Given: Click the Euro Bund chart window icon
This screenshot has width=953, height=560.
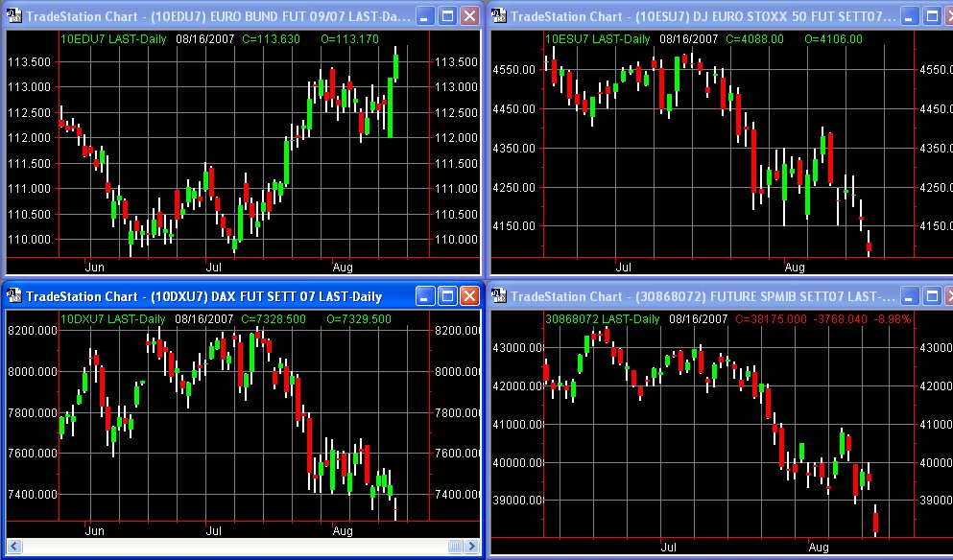Looking at the screenshot, I should pos(12,16).
